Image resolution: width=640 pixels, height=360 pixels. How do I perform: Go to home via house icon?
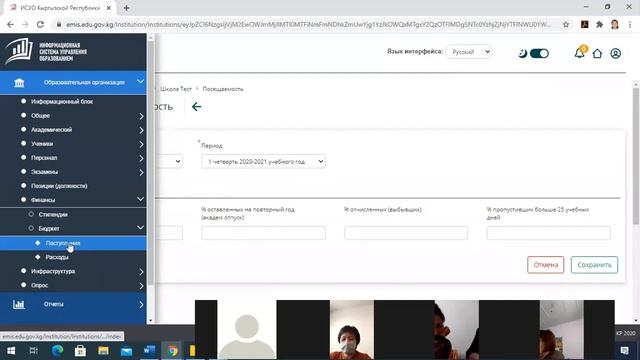tap(597, 53)
